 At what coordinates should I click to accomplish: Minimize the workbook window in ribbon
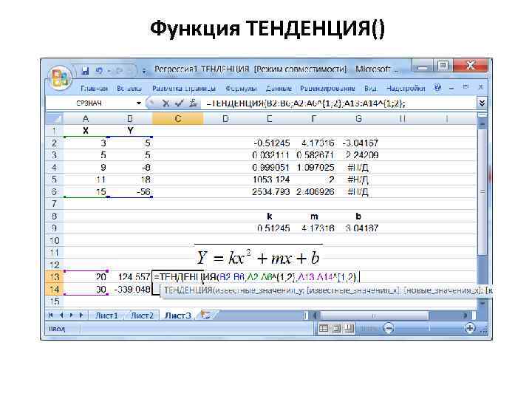pos(451,88)
